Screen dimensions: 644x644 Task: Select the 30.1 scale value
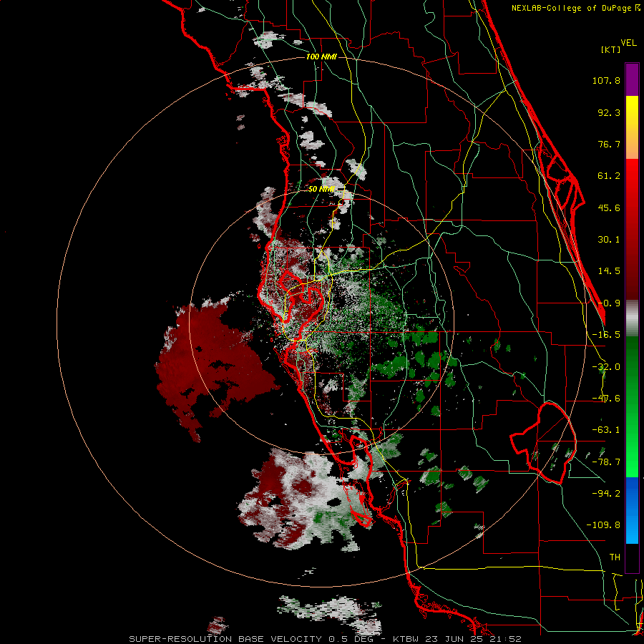pyautogui.click(x=609, y=240)
